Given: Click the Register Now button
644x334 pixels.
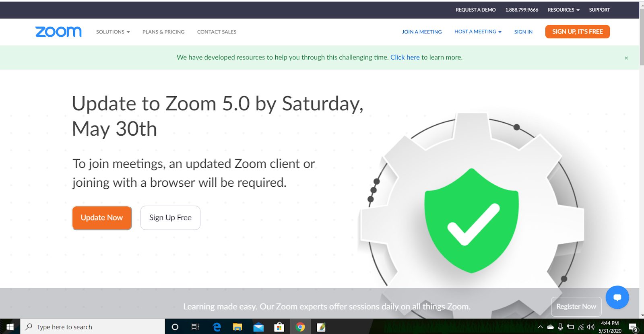Looking at the screenshot, I should 576,307.
